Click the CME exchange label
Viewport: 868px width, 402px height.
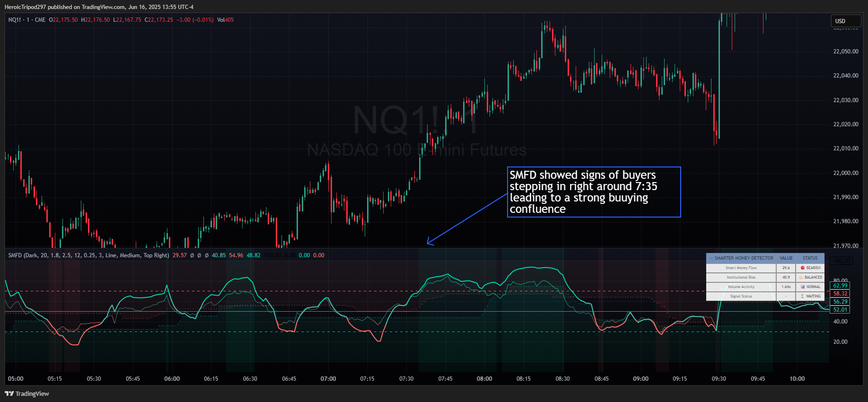coord(40,20)
